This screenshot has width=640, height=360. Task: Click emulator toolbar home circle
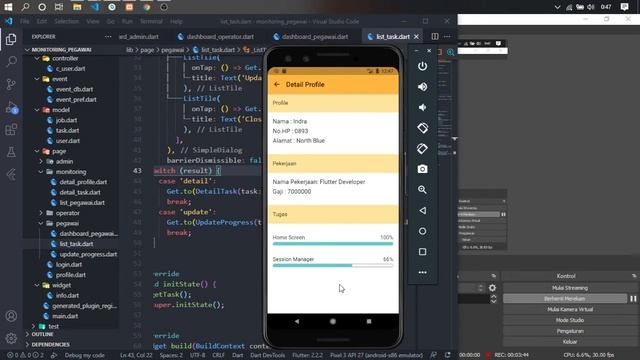pyautogui.click(x=422, y=231)
